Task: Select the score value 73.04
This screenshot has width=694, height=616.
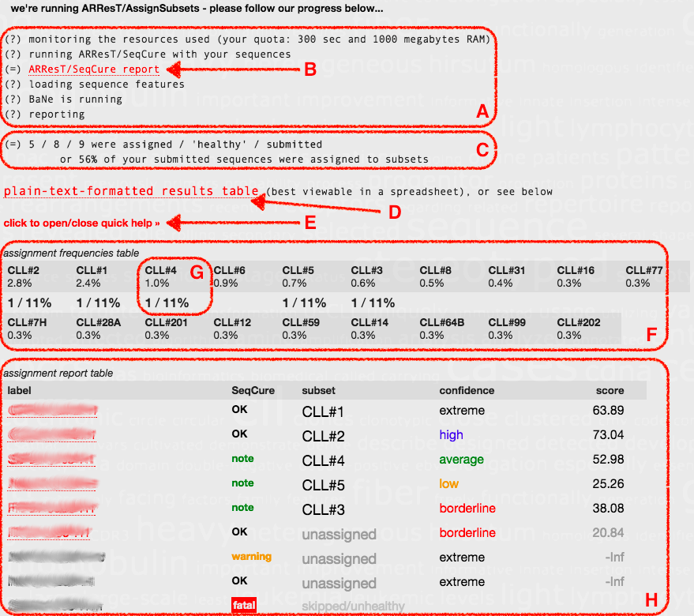Action: coord(607,435)
